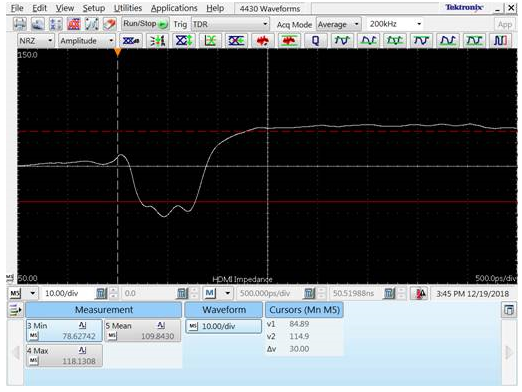Click the readout panel icon at right
The image size is (522, 392).
coord(509,310)
